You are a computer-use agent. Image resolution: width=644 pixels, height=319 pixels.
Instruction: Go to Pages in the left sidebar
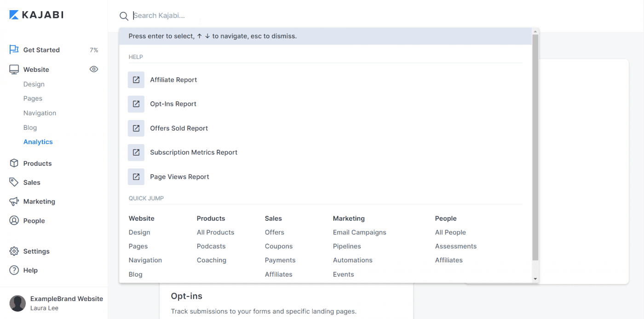pyautogui.click(x=33, y=99)
